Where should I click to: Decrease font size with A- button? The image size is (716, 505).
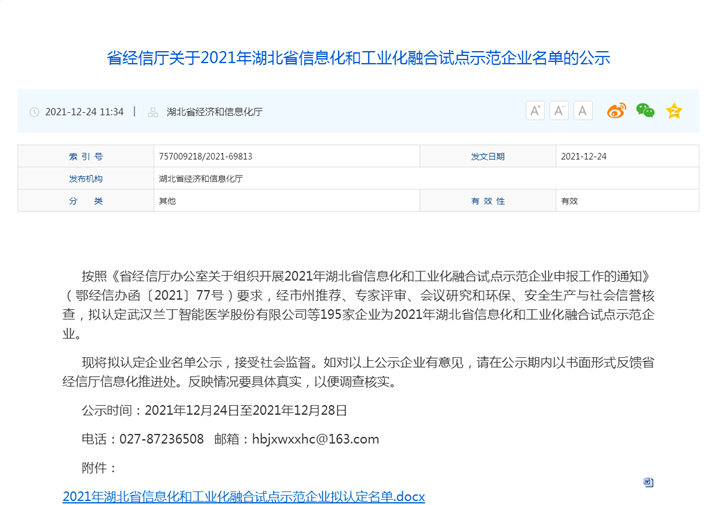(559, 111)
